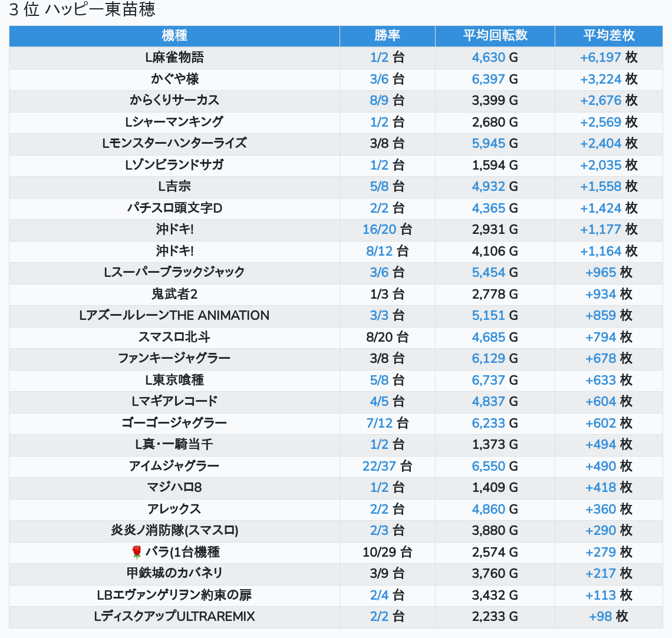Click the L吉宗 machine name
This screenshot has width=672, height=638.
(x=174, y=186)
